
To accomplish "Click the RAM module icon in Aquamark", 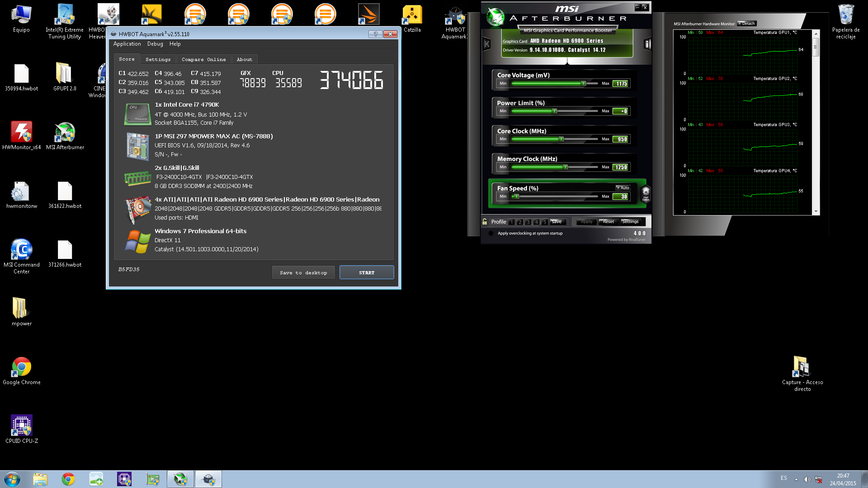I will (137, 178).
